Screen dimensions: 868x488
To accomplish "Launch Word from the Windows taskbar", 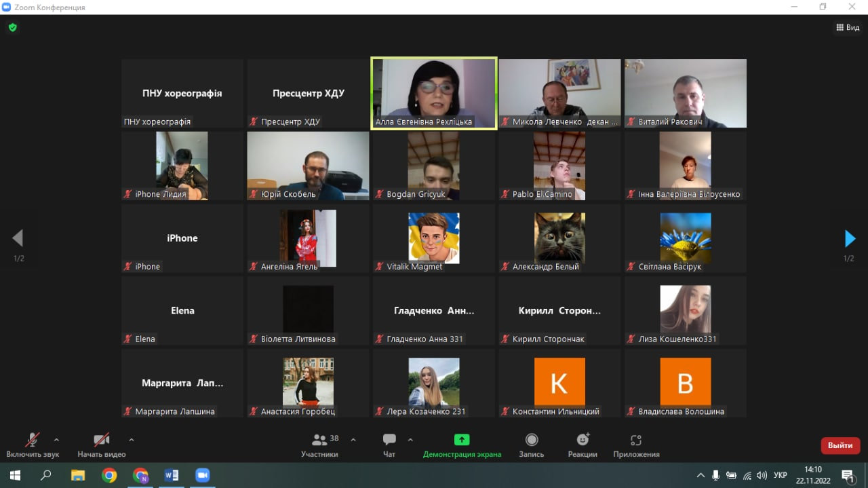I will coord(172,475).
